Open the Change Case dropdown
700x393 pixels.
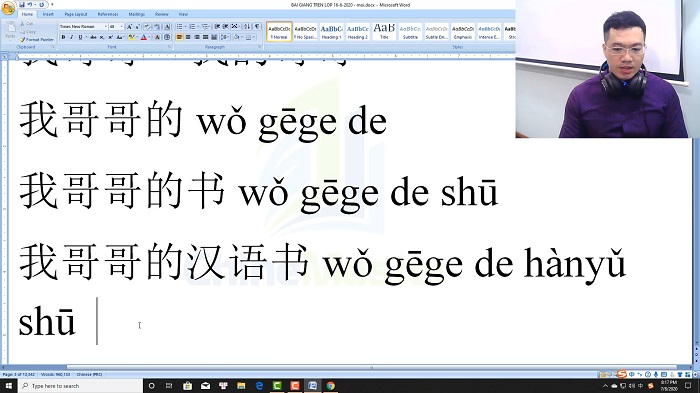tap(121, 37)
